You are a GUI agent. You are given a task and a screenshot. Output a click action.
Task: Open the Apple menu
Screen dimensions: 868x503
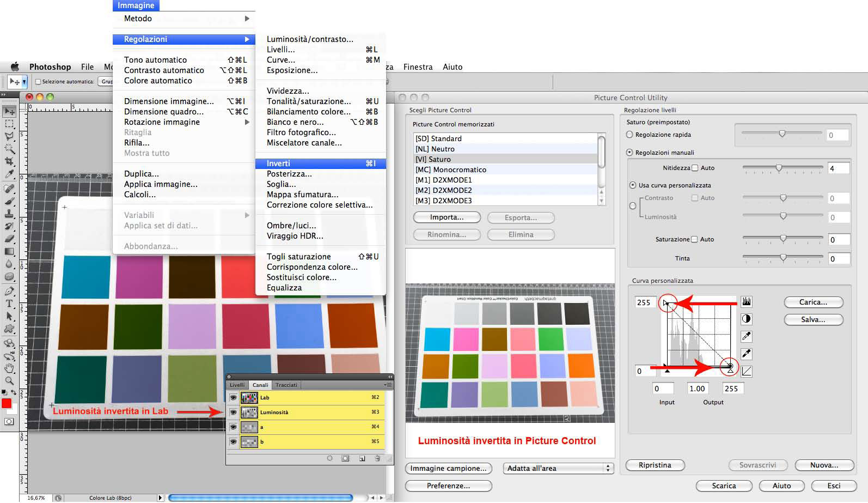coord(15,66)
